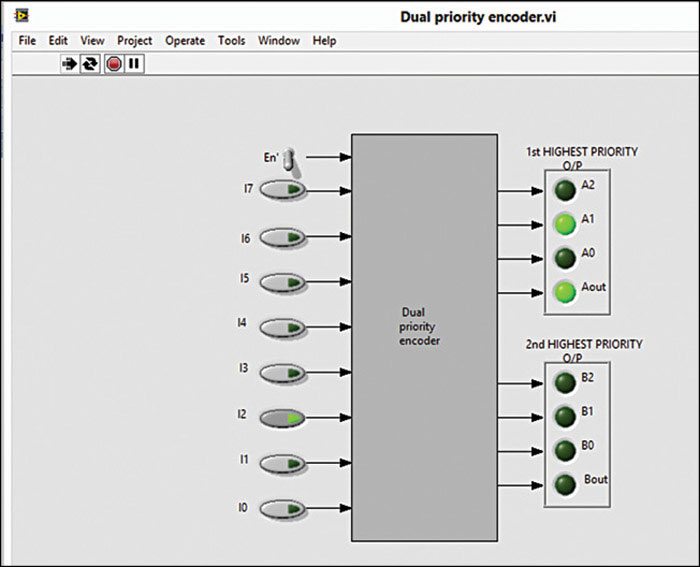The image size is (700, 567).
Task: Open the File menu
Action: click(27, 41)
